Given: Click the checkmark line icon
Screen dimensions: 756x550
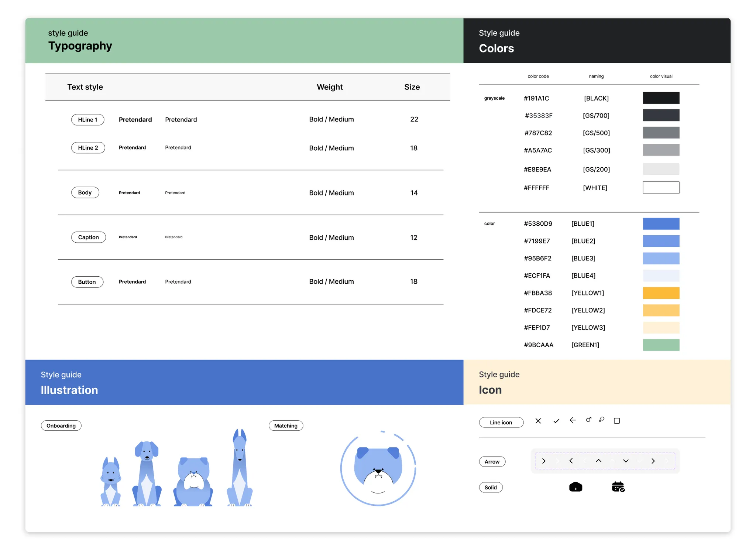Looking at the screenshot, I should [x=556, y=421].
